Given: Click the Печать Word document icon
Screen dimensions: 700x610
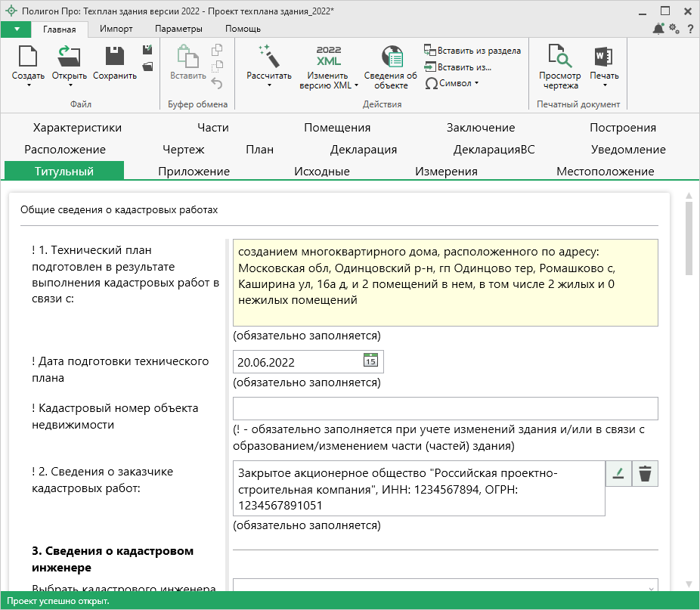Looking at the screenshot, I should coord(603,57).
